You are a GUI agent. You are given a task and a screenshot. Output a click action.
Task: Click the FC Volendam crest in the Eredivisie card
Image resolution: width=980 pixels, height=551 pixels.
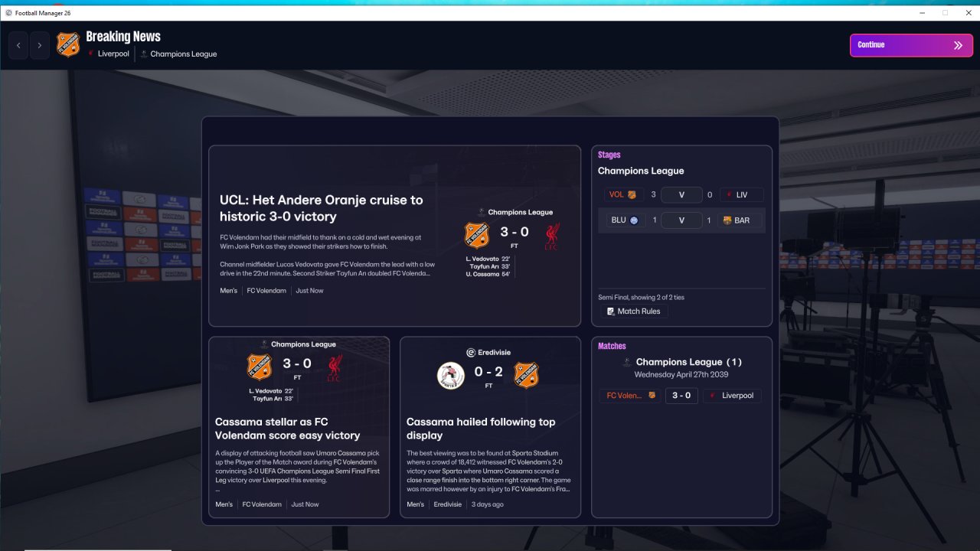tap(527, 375)
